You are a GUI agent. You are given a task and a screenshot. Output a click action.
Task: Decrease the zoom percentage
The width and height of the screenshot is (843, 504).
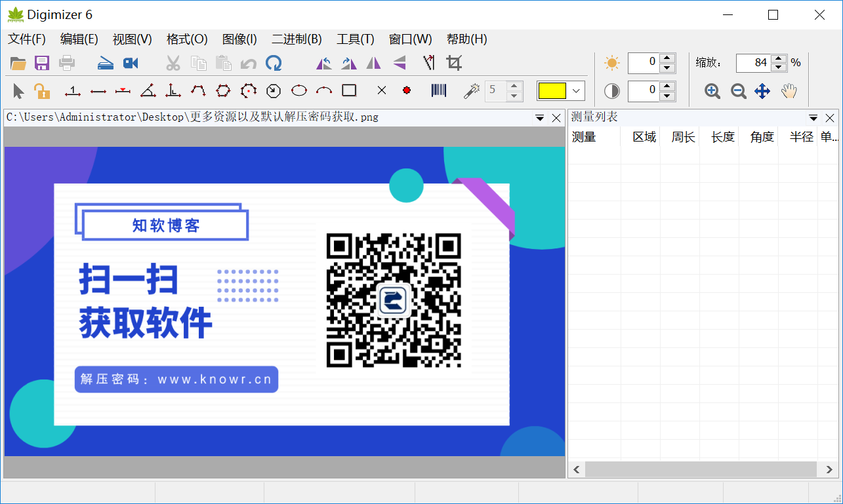pyautogui.click(x=779, y=68)
